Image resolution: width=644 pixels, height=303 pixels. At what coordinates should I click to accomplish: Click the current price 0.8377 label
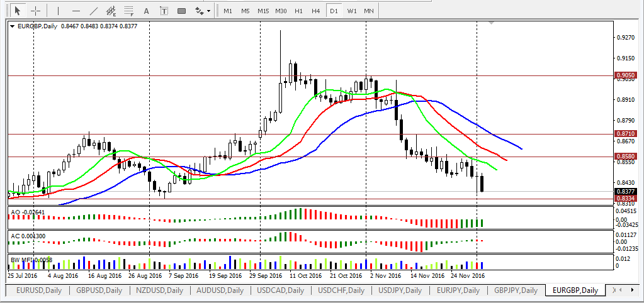click(x=626, y=191)
